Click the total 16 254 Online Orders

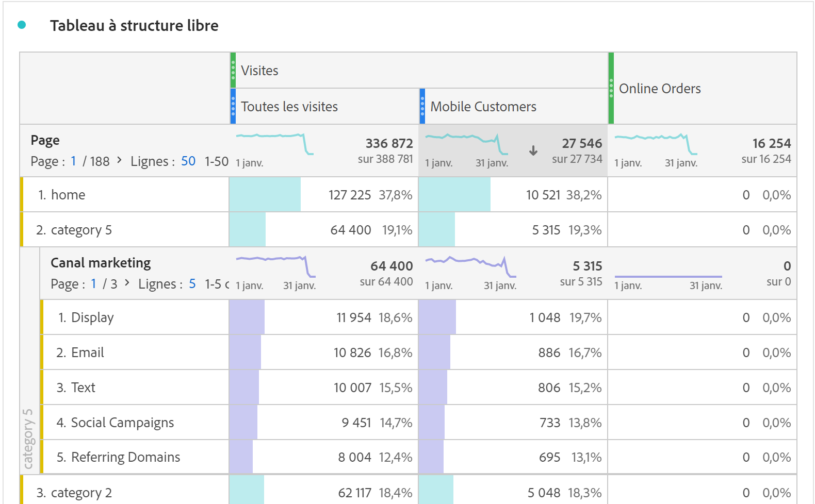click(x=772, y=143)
